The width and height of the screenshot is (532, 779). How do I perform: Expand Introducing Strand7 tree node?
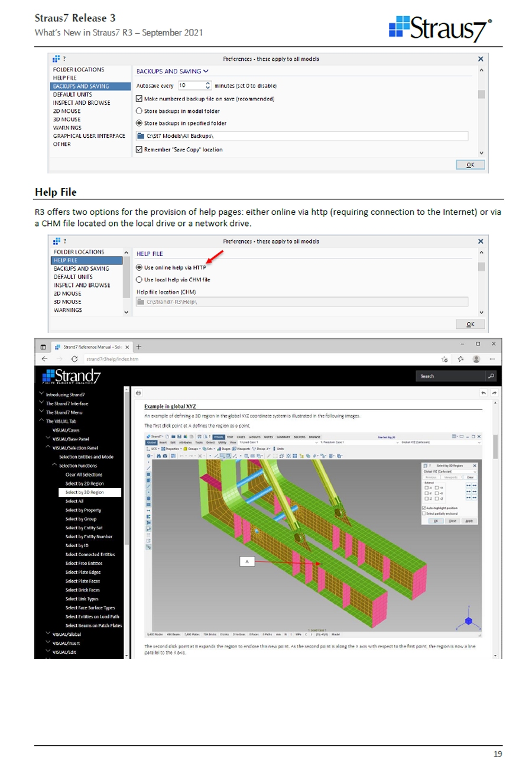[x=40, y=395]
